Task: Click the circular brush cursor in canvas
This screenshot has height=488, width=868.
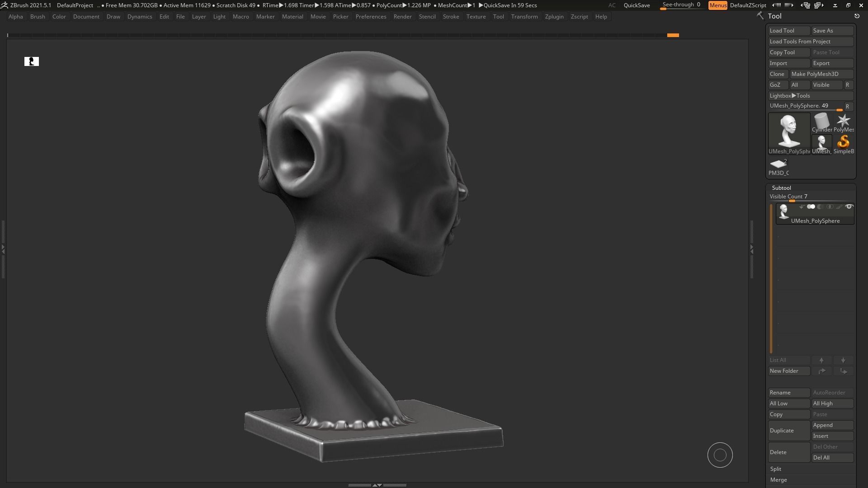Action: pyautogui.click(x=720, y=455)
